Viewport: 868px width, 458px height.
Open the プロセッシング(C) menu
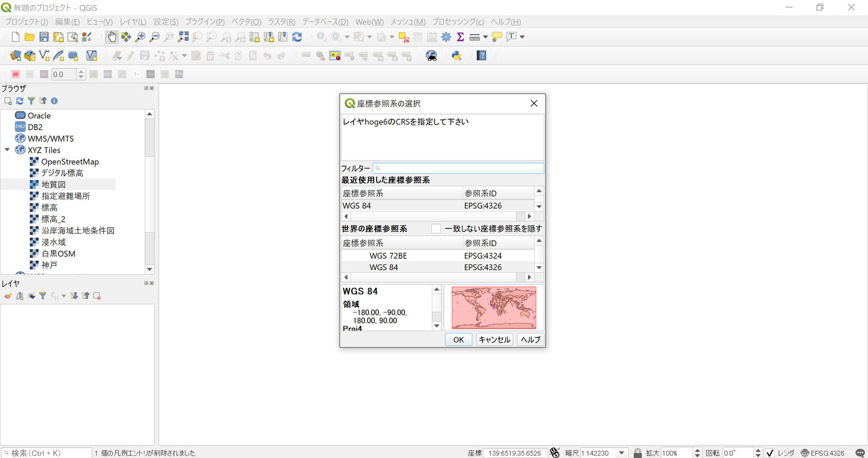tap(458, 22)
